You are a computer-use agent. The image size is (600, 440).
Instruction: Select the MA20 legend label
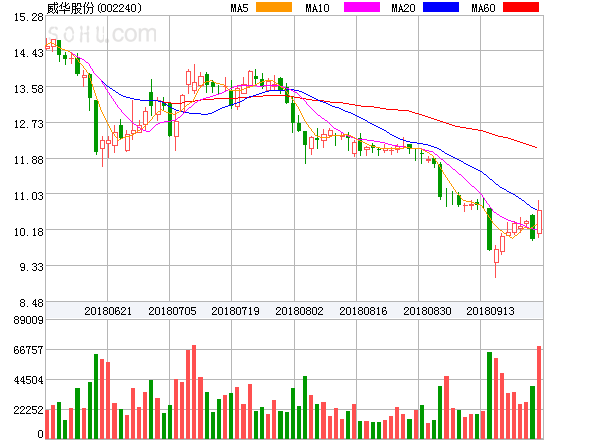(x=403, y=8)
